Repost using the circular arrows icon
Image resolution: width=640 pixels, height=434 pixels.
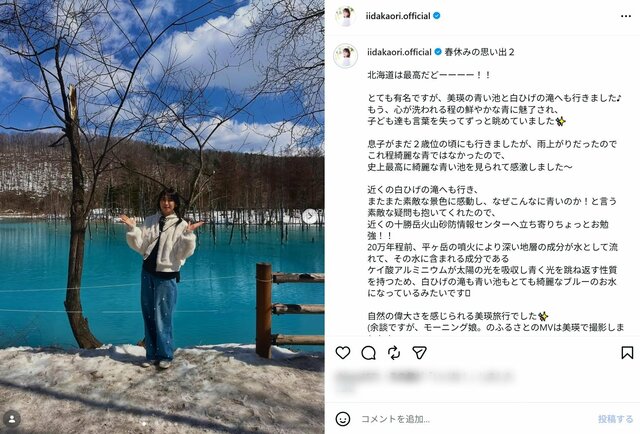394,353
